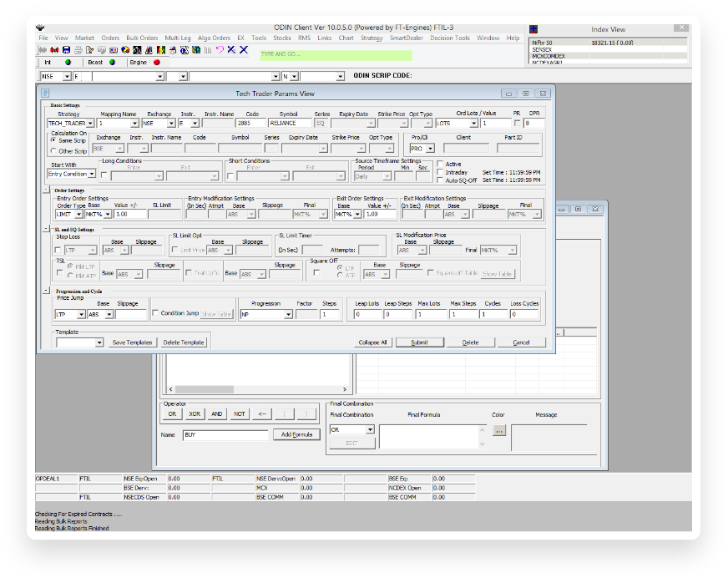Screen dimensions: 728x578
Task: Click the green Bcast status indicator
Action: [x=112, y=63]
